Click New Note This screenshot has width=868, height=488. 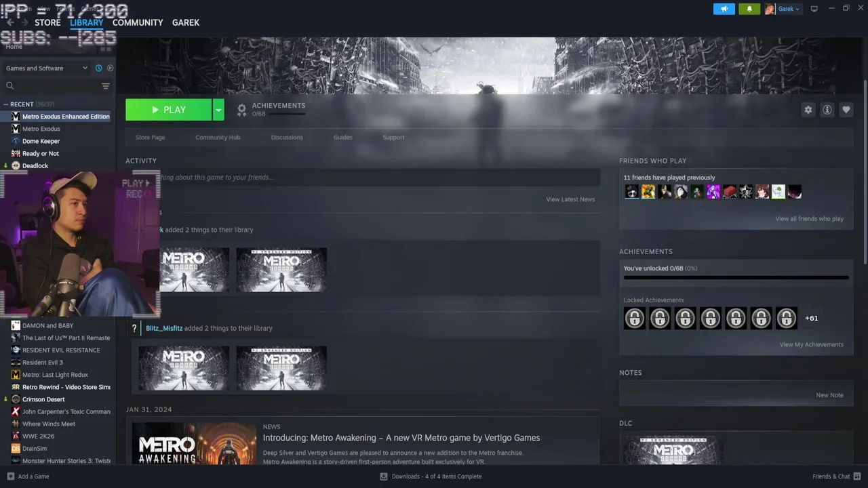click(829, 395)
